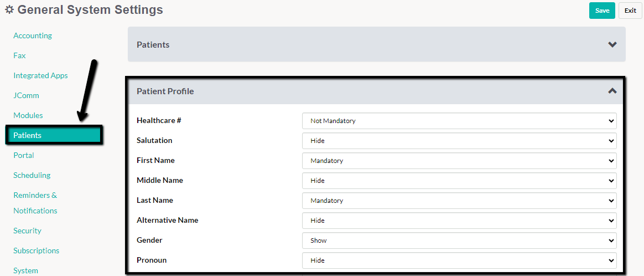Click the Patients panel header title
644x276 pixels.
click(153, 44)
